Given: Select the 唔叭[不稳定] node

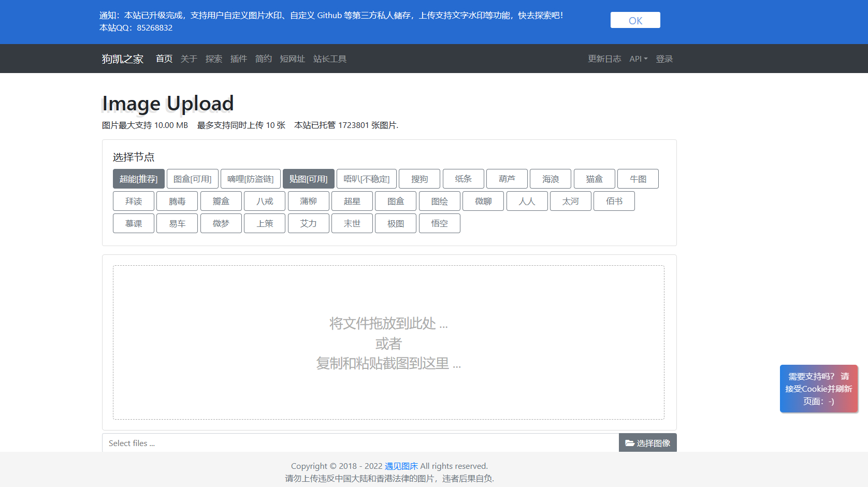Looking at the screenshot, I should [x=367, y=179].
